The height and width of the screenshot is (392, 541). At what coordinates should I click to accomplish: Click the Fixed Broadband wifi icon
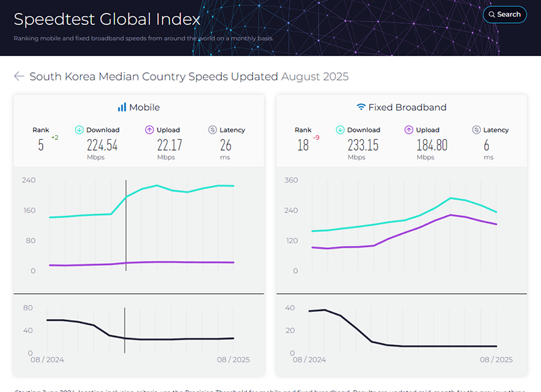coord(361,107)
